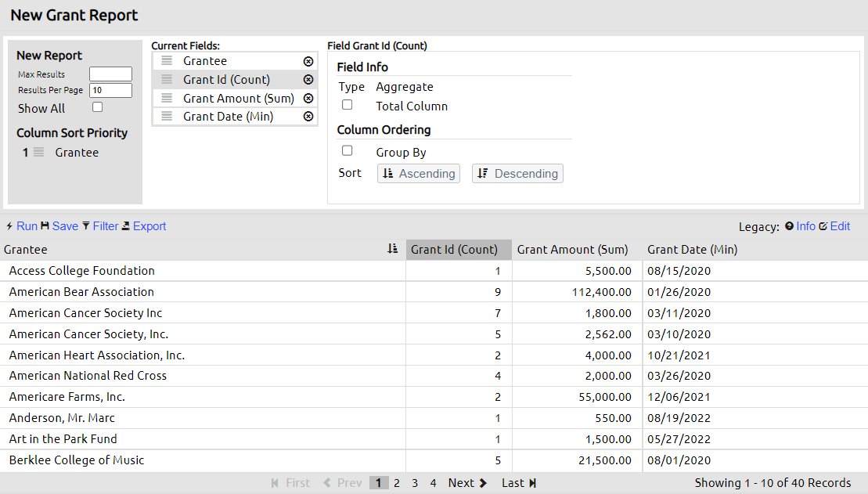The height and width of the screenshot is (494, 868).
Task: Click the Results Per Page input box
Action: coord(110,90)
